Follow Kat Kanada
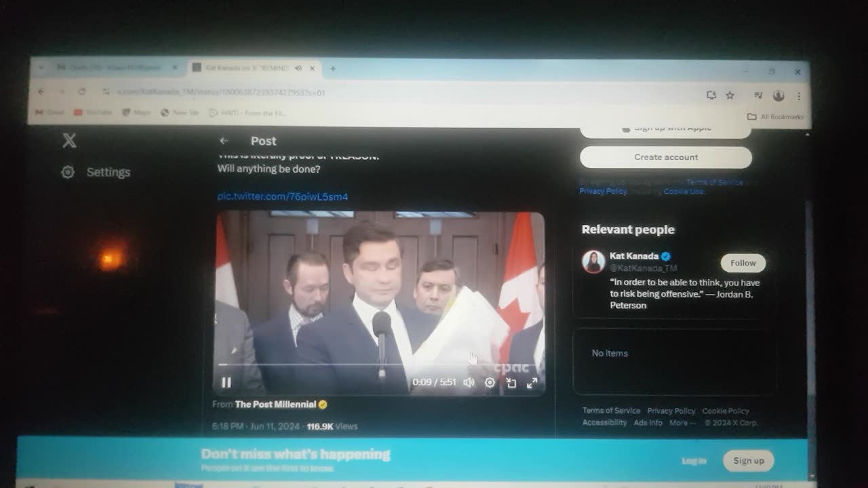The width and height of the screenshot is (868, 488). 743,263
